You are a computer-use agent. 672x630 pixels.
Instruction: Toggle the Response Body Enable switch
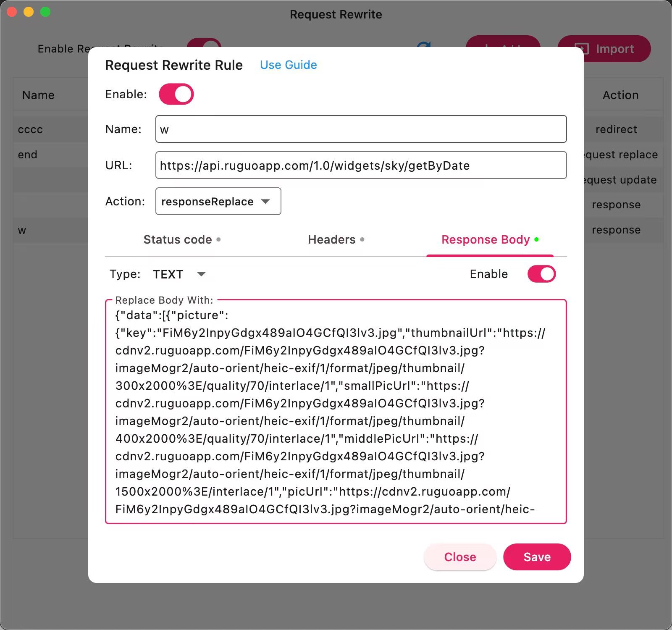click(x=541, y=274)
